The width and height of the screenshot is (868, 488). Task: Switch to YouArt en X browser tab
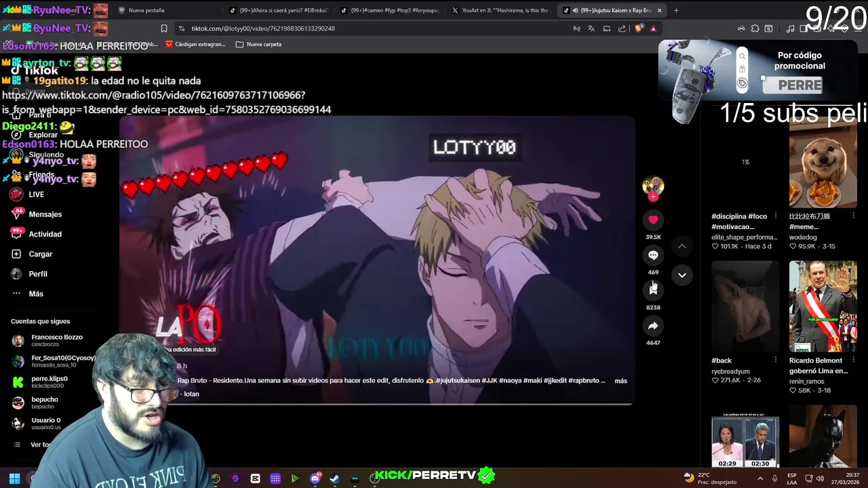[x=500, y=10]
